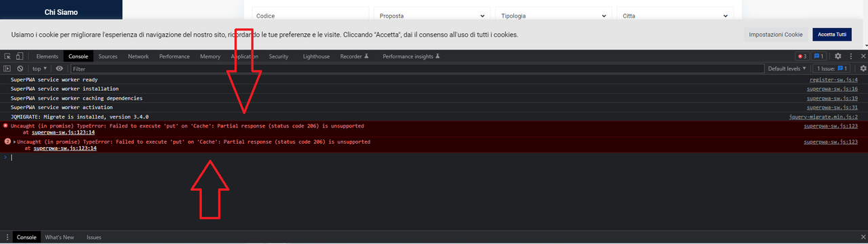Image resolution: width=868 pixels, height=244 pixels.
Task: Open stack link superpwa-sw.js:123:14 in first error
Action: pos(63,132)
